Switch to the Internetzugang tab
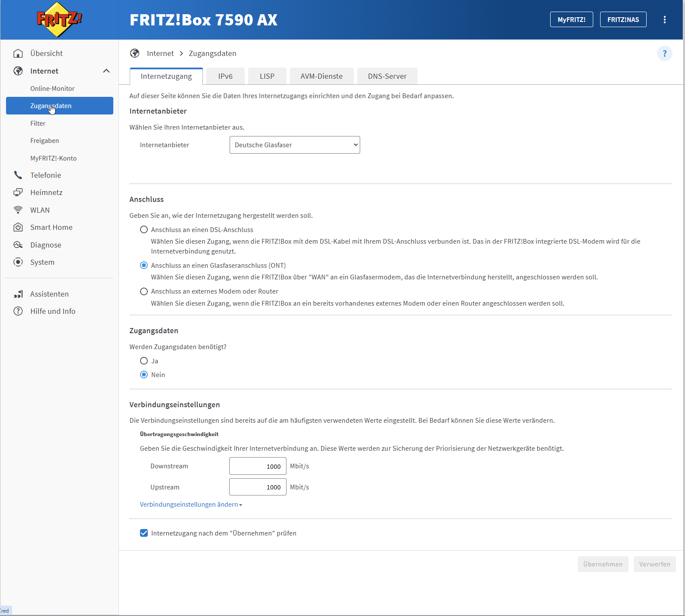 pos(166,76)
